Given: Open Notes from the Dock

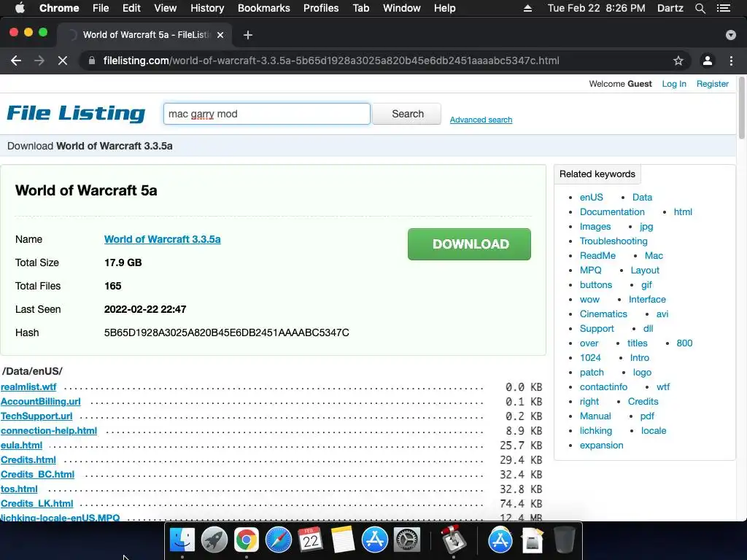Looking at the screenshot, I should [343, 540].
